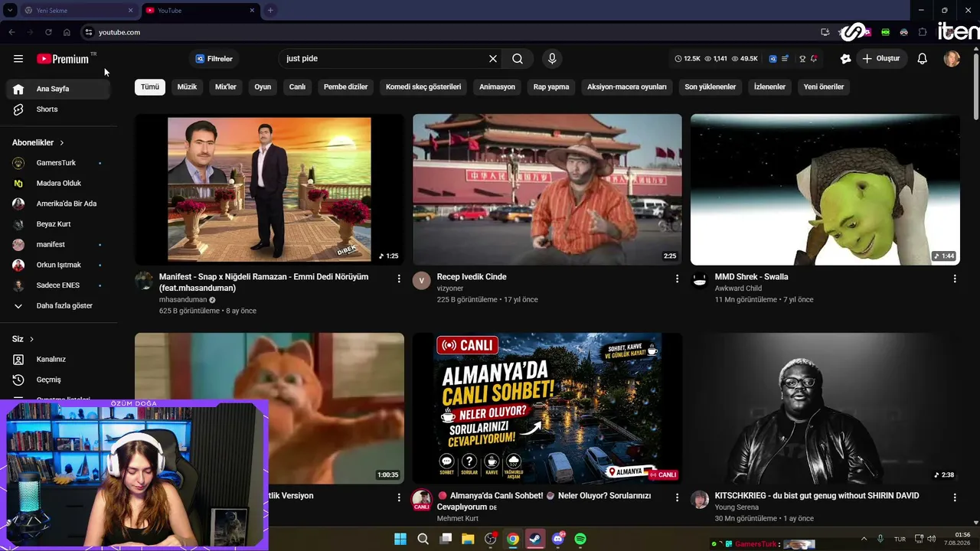The image size is (980, 551).
Task: Clear the search text with the X icon
Action: 493,59
